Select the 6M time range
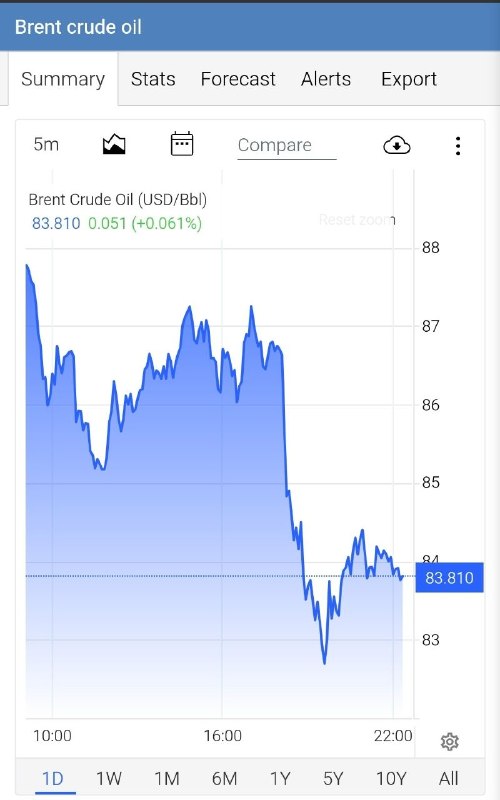500x800 pixels. click(224, 779)
